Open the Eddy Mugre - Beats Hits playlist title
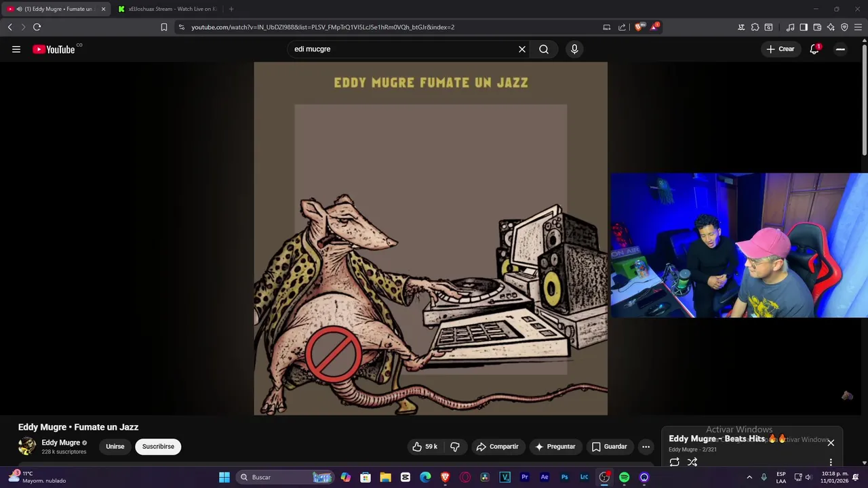Screen dimensions: 868x488 tap(726, 439)
